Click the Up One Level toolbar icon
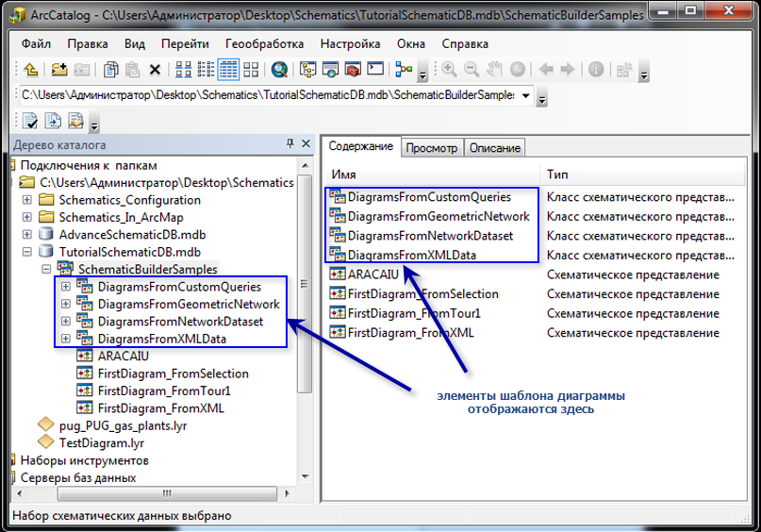The width and height of the screenshot is (761, 532). point(30,70)
